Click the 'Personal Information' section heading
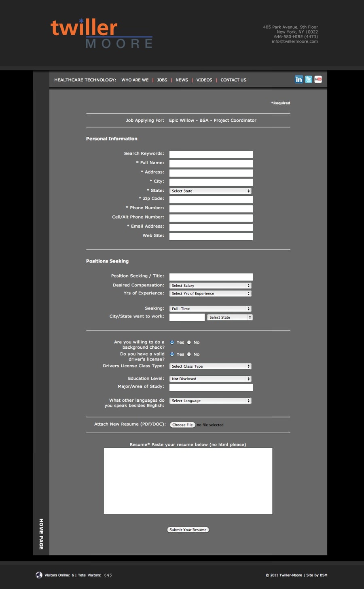This screenshot has width=364, height=589. point(112,139)
